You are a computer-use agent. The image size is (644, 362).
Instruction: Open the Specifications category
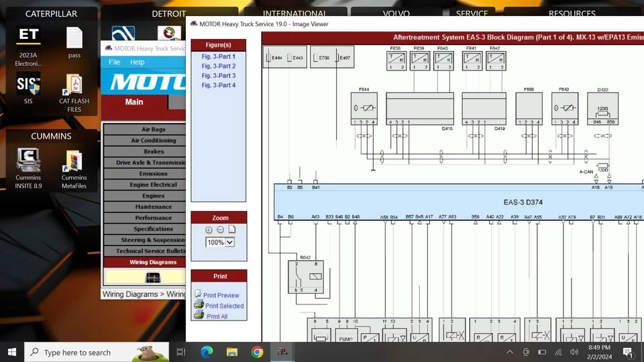pos(145,229)
